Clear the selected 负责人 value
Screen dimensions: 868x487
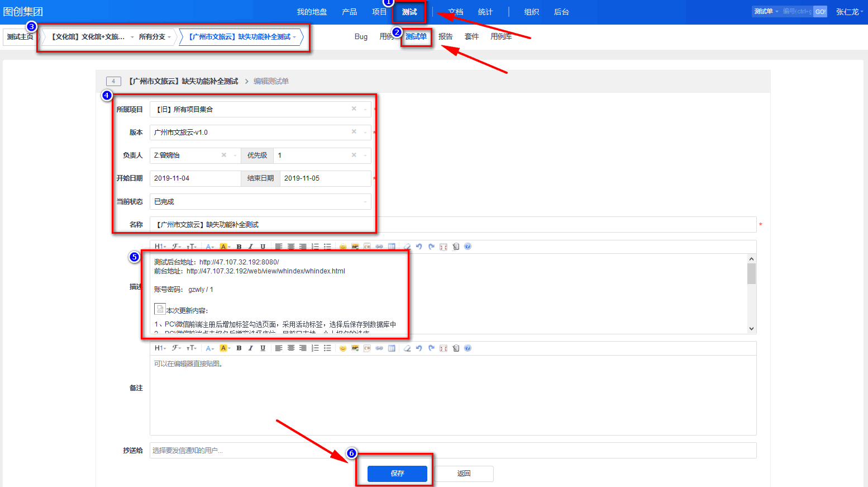point(223,155)
